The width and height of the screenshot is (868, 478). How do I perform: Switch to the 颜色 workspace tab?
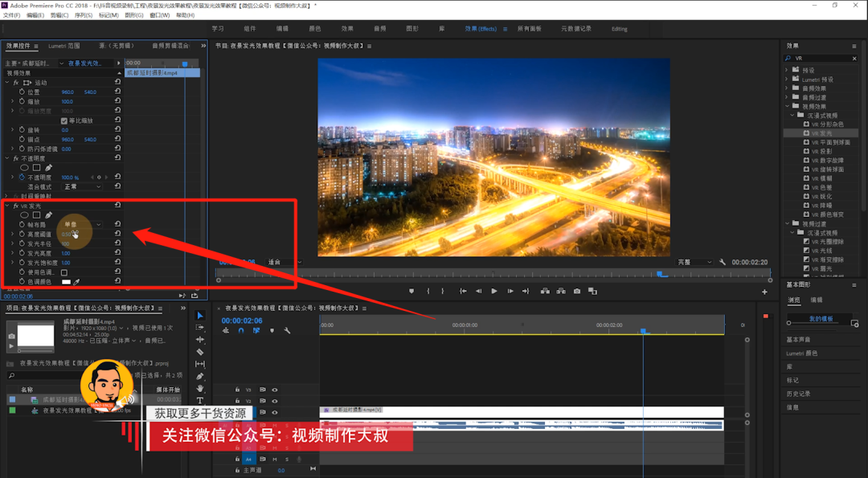tap(314, 29)
